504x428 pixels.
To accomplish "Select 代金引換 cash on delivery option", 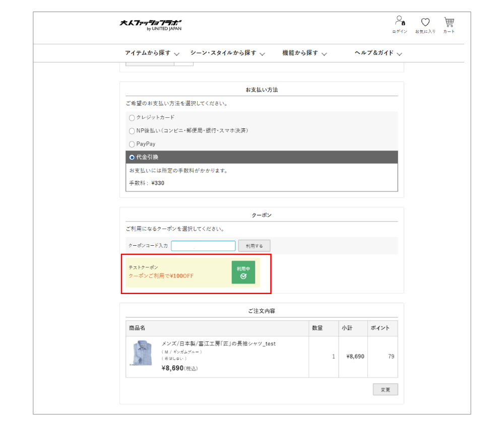I will 132,157.
